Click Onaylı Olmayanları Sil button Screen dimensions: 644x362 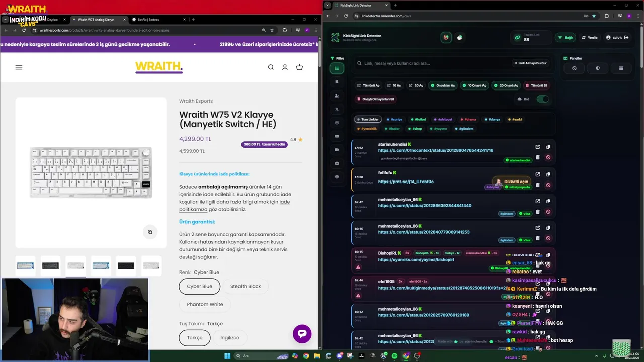[x=375, y=99]
